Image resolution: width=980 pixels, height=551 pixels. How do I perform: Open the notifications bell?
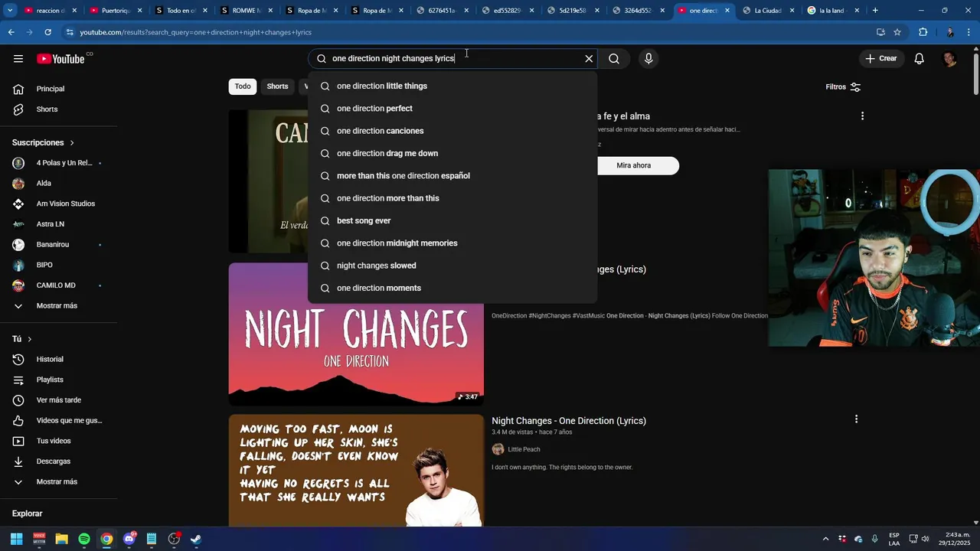[x=920, y=59]
